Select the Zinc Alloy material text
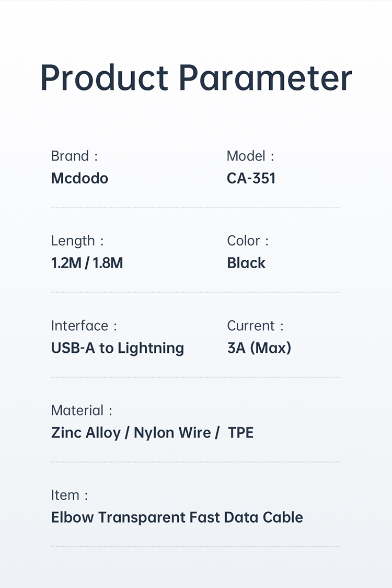This screenshot has width=392, height=588. [x=86, y=433]
